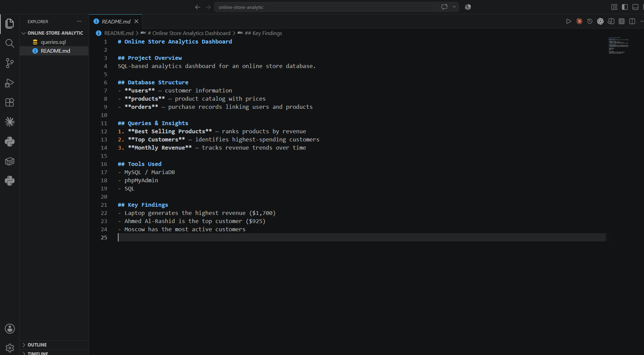Viewport: 644px width, 355px height.
Task: Open the Containers view icon
Action: coord(10,161)
